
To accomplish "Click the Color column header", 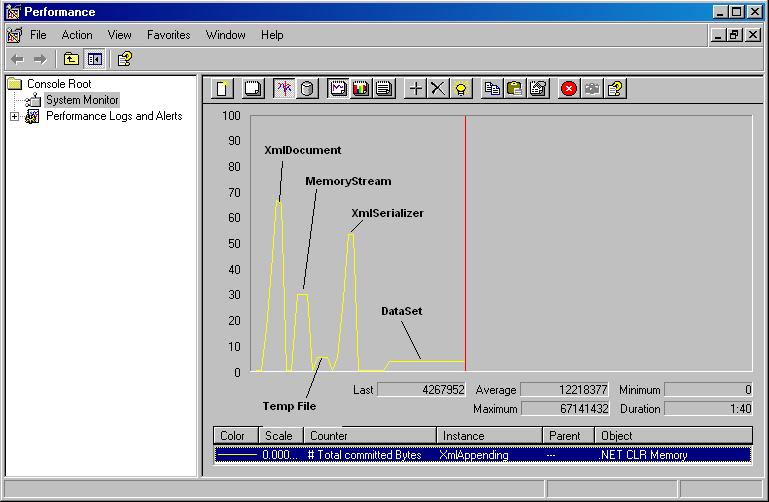I will 236,435.
